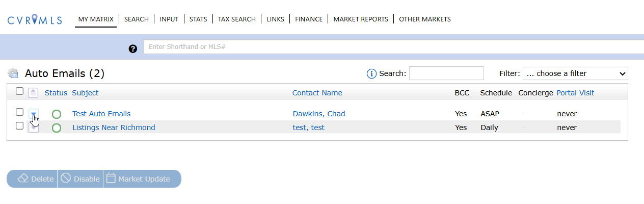The width and height of the screenshot is (644, 204).
Task: Click the Auto Emails search field
Action: pos(446,73)
